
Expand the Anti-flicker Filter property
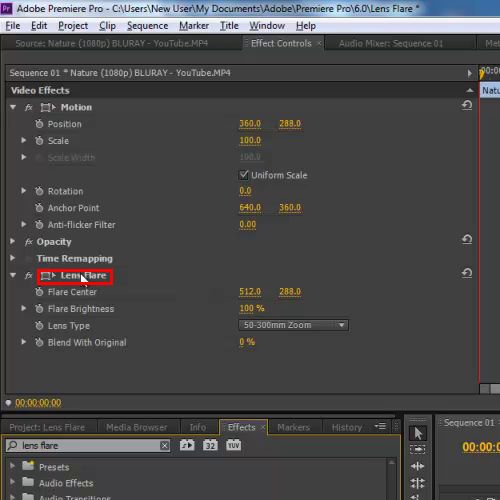coord(23,224)
